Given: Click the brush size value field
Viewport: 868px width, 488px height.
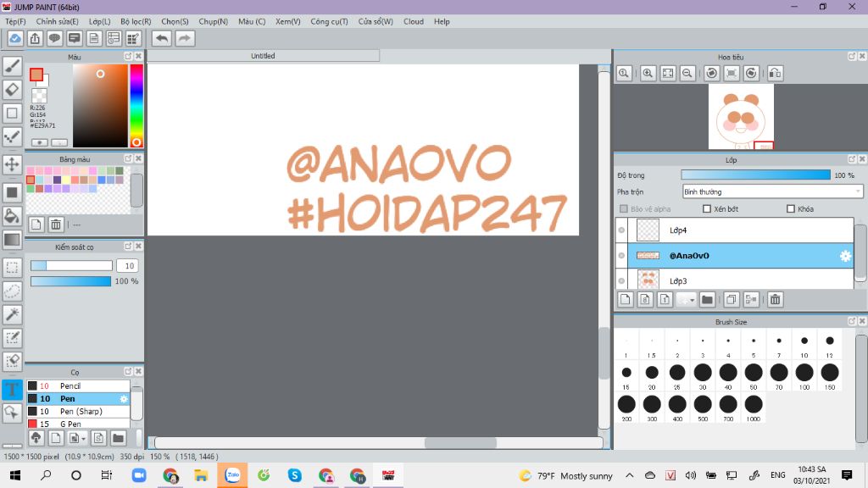Looking at the screenshot, I should [x=127, y=265].
